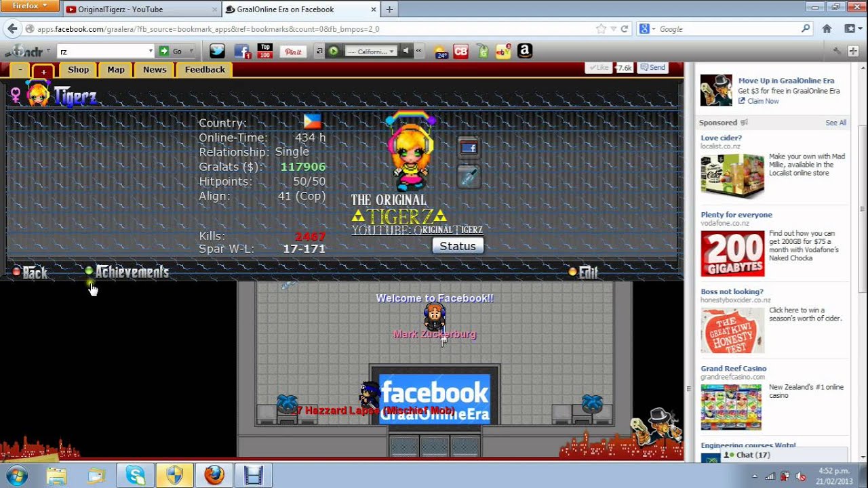Click the Tigerz character avatar

[x=411, y=151]
